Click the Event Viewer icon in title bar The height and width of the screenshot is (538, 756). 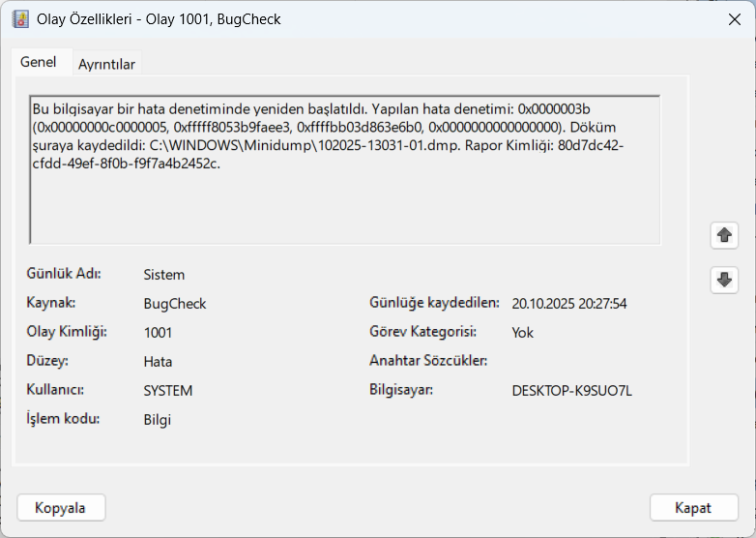click(x=20, y=19)
